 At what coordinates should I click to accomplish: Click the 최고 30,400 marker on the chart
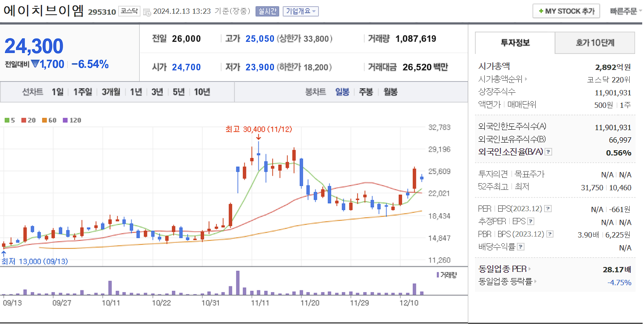259,129
